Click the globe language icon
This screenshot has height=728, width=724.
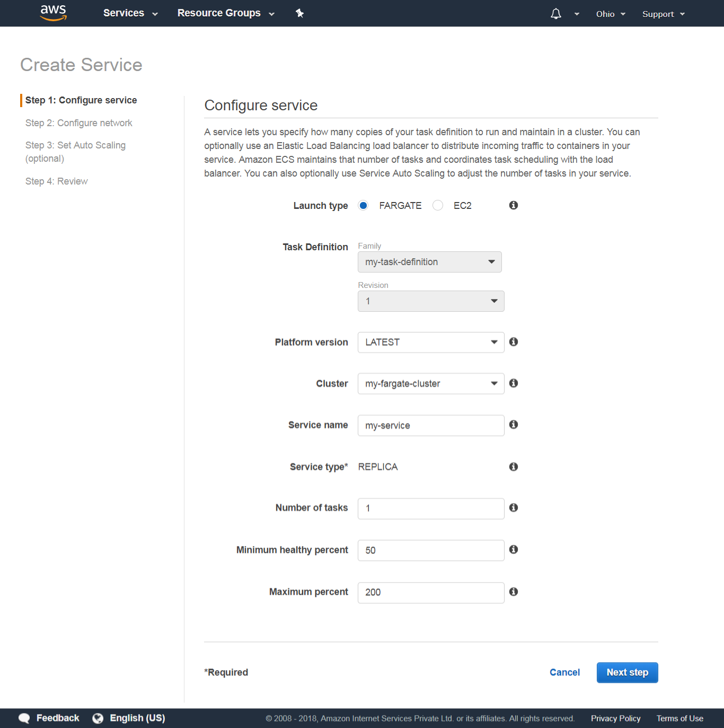click(98, 718)
